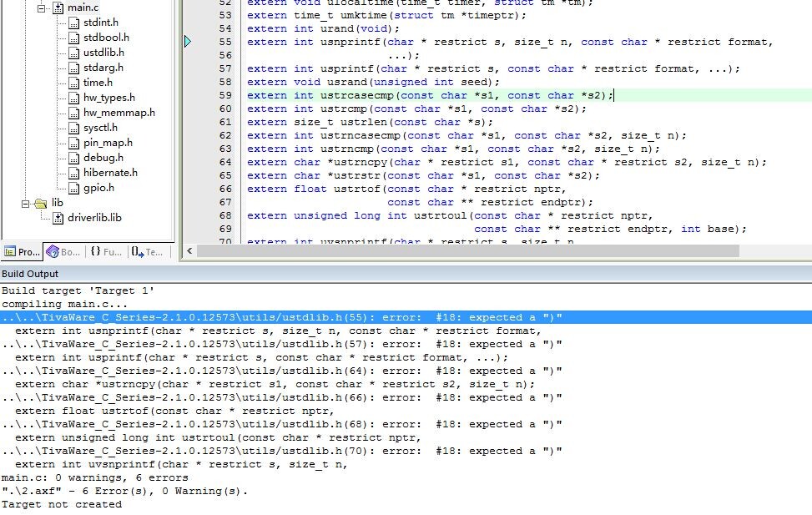Click the ustdlib.h file icon
The width and height of the screenshot is (812, 515).
coord(74,53)
